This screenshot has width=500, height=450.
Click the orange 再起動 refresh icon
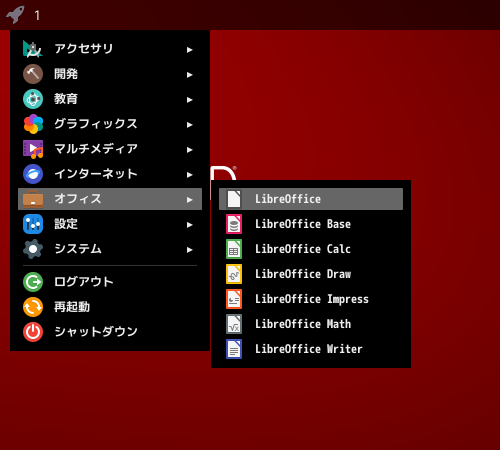(33, 307)
